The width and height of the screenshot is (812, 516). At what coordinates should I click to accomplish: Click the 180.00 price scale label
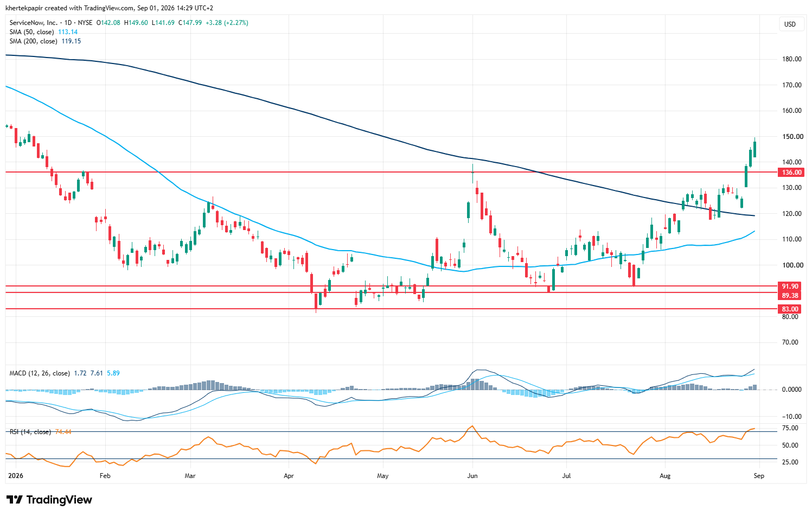click(x=792, y=59)
